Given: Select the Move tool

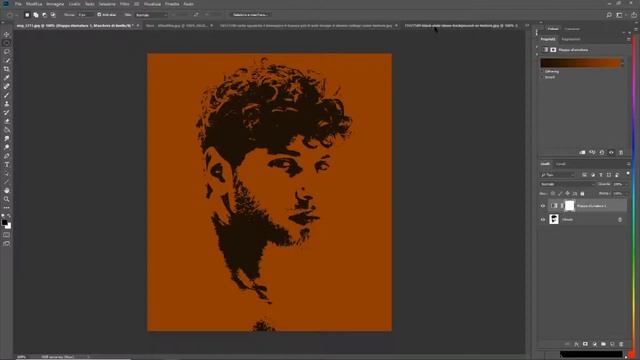Looking at the screenshot, I should click(x=7, y=35).
